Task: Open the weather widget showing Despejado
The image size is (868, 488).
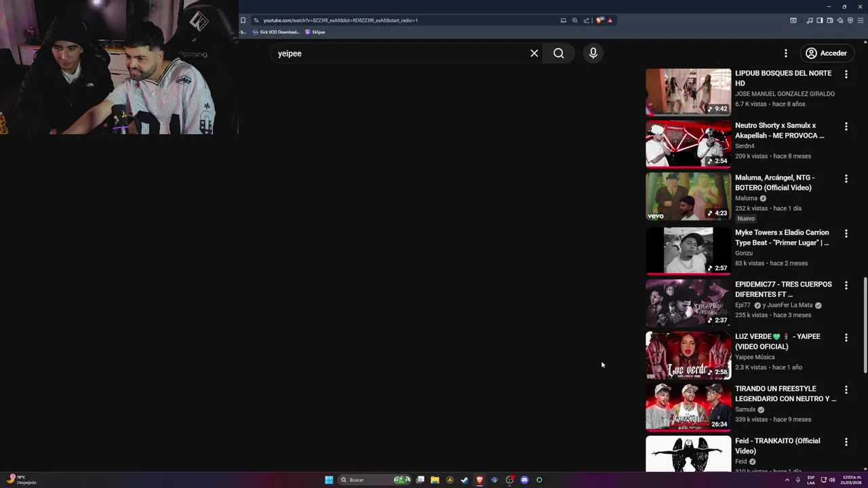Action: (21, 480)
